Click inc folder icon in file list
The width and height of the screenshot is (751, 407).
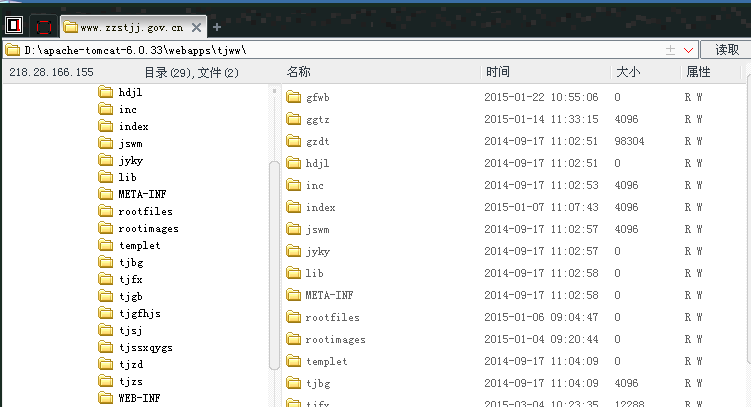[294, 185]
